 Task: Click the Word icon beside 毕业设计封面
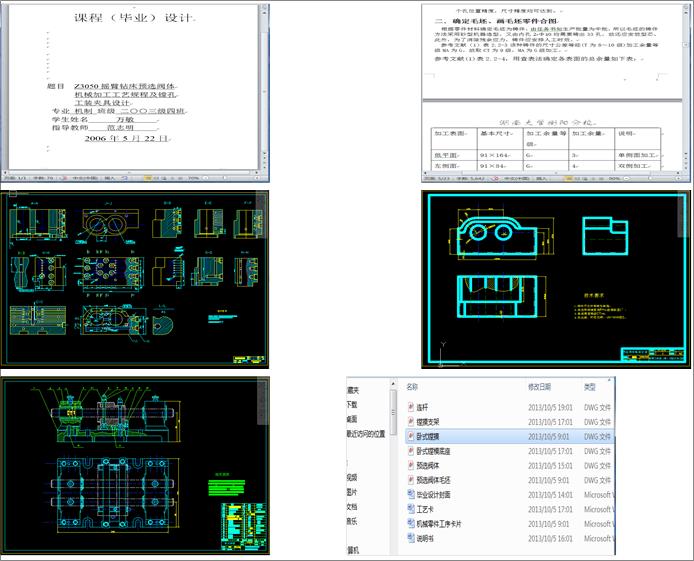[411, 495]
